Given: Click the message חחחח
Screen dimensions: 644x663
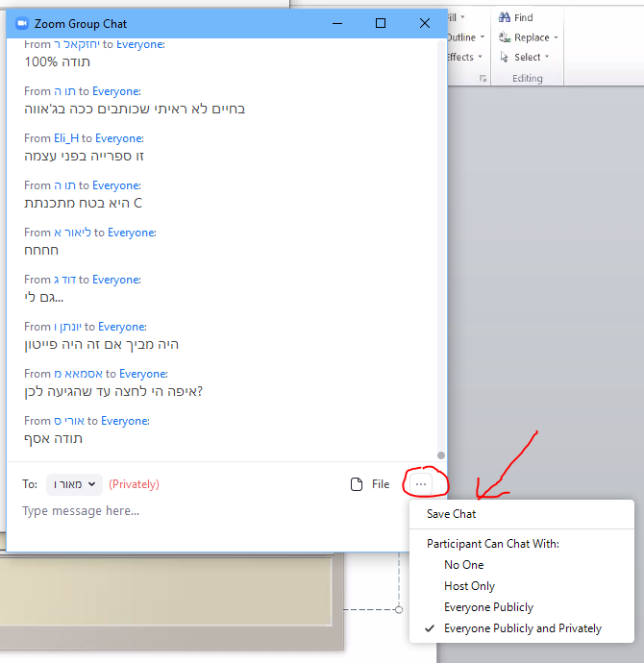Looking at the screenshot, I should (41, 251).
